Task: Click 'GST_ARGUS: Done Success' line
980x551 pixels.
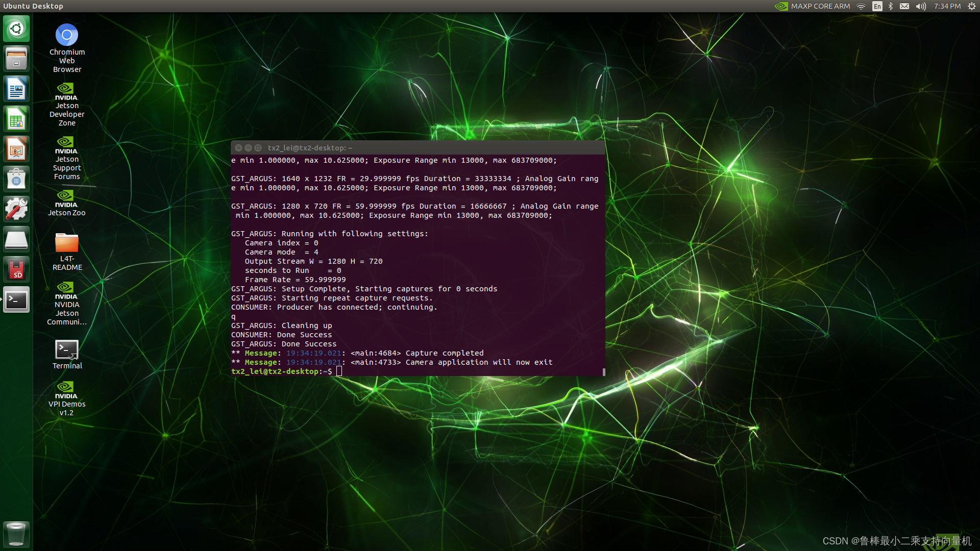Action: pyautogui.click(x=284, y=344)
